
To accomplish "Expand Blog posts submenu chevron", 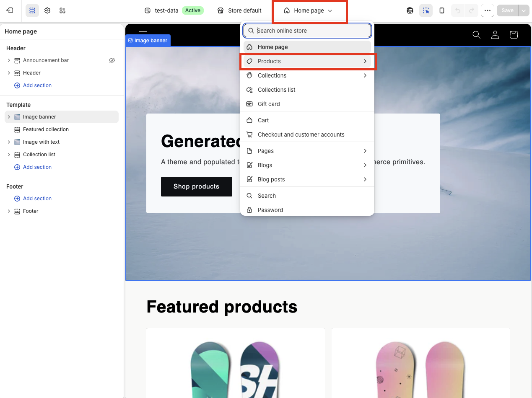I will tap(365, 179).
